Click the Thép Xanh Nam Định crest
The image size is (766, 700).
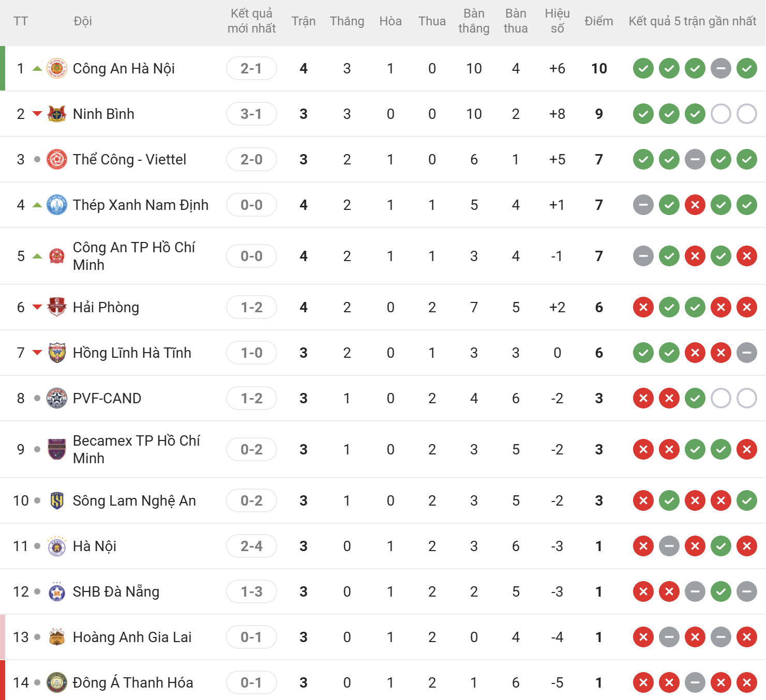click(57, 205)
